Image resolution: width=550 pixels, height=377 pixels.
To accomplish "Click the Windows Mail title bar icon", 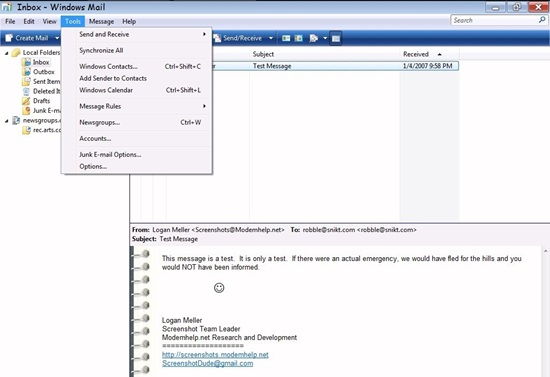I will point(7,7).
